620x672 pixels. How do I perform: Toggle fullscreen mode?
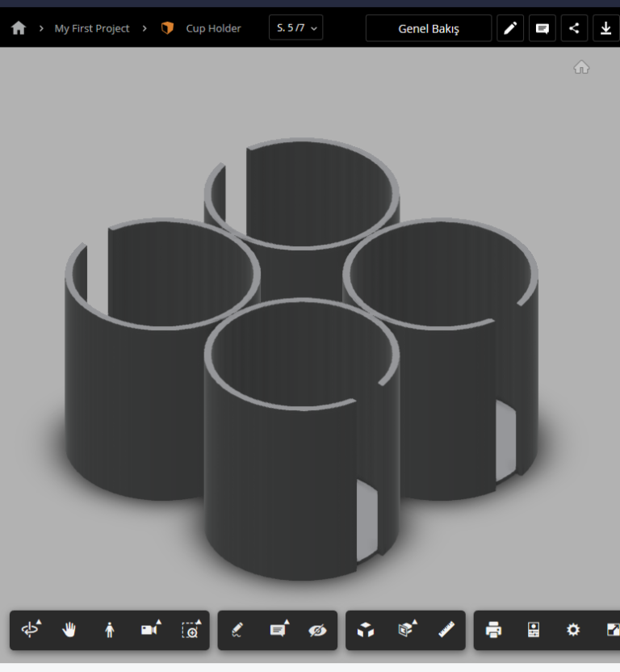(x=611, y=630)
